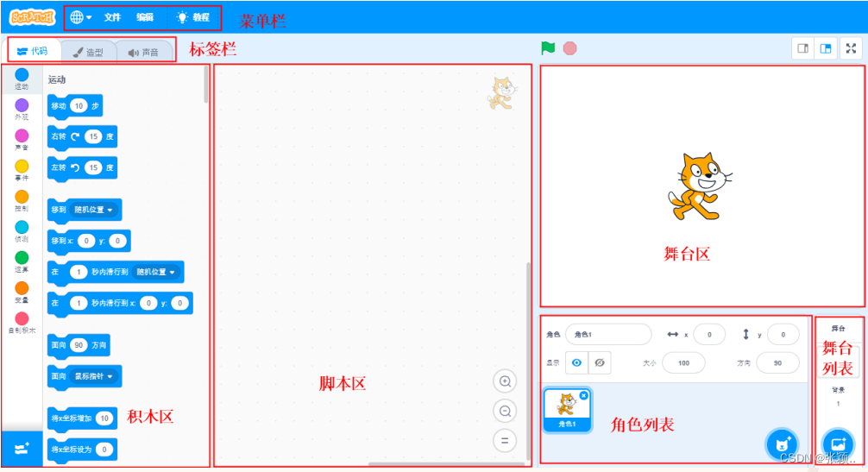
Task: Click the 将x坐标设为 block
Action: (x=82, y=450)
